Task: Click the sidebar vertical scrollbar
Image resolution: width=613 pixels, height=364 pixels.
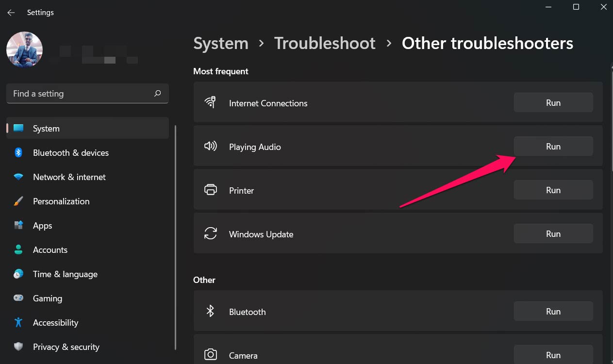Action: click(x=175, y=238)
